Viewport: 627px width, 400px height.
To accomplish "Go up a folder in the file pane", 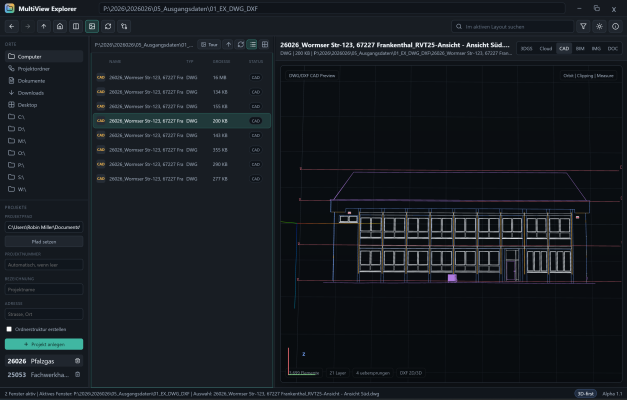I will pos(228,44).
